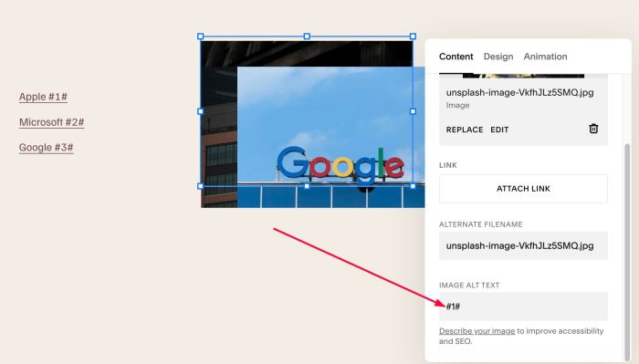Screen dimensions: 639x364
Task: Click the 'ALTERNATE FILENAME' label
Action: 480,224
